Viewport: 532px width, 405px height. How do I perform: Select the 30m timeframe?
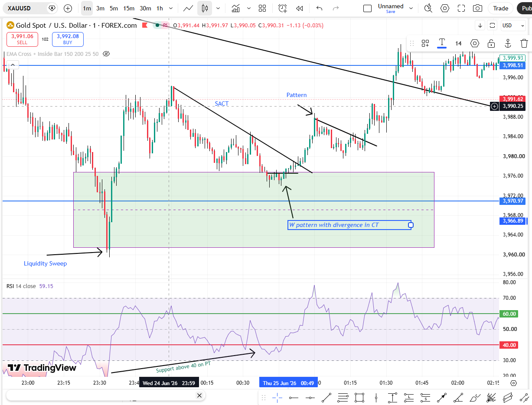146,8
